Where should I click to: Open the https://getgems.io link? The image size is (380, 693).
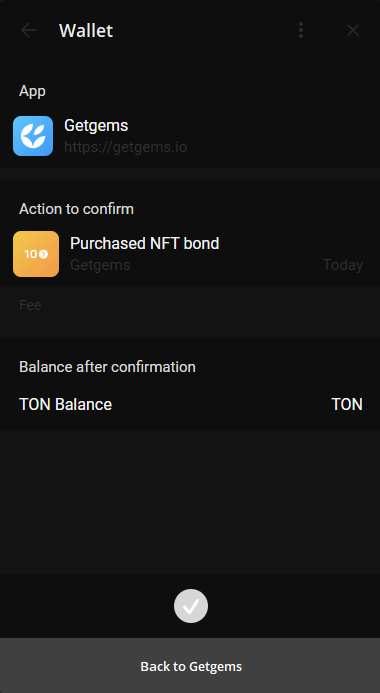click(x=125, y=147)
